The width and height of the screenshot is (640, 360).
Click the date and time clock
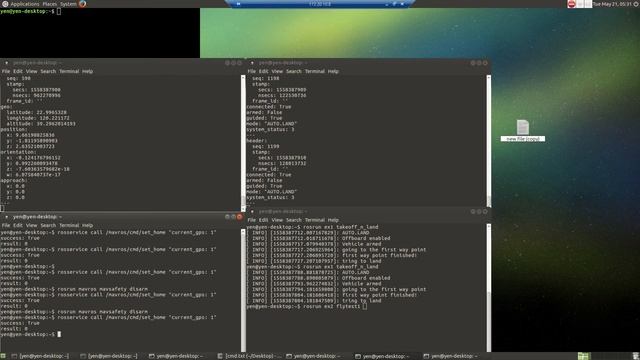pos(612,4)
